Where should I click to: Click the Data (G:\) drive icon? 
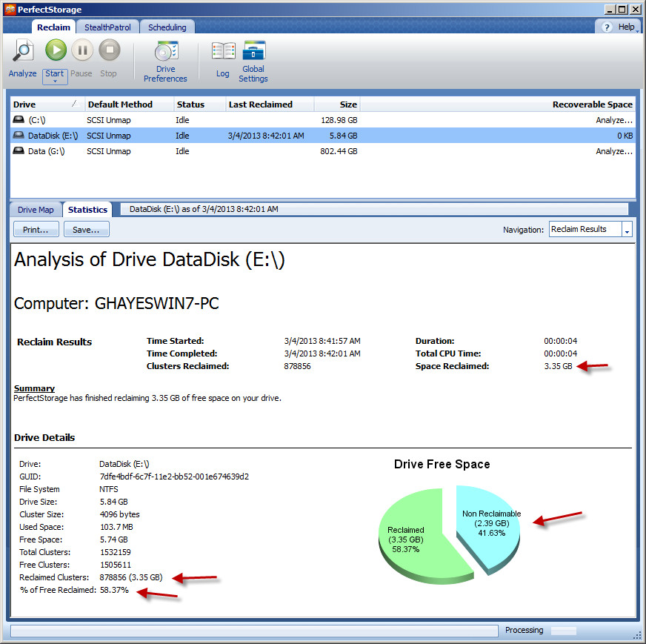(x=19, y=150)
